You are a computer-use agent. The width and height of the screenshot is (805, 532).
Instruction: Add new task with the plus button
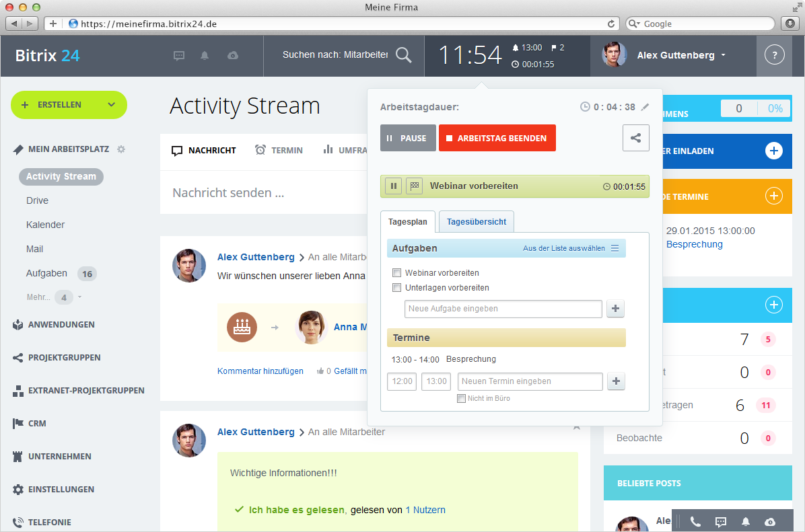[x=615, y=308]
